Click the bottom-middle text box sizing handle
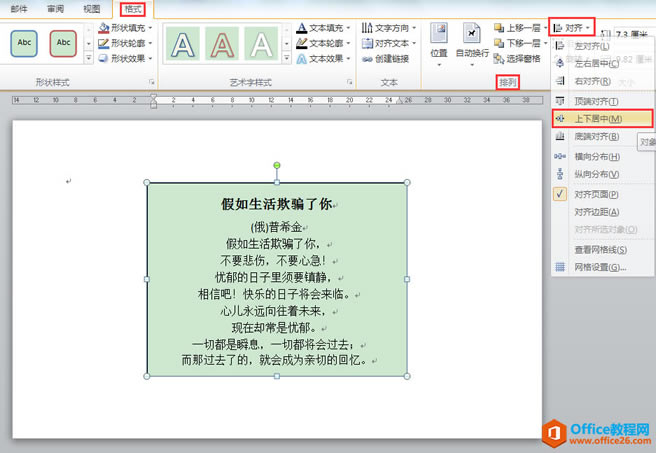Viewport: 656px width, 453px height. 277,376
